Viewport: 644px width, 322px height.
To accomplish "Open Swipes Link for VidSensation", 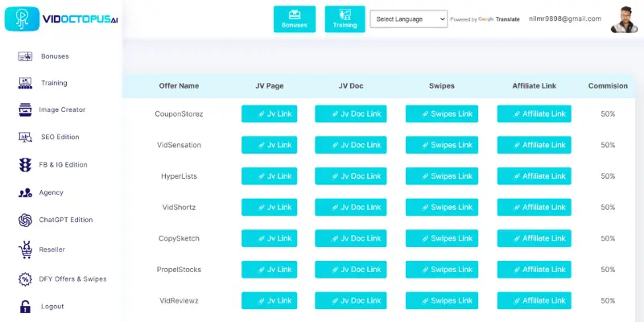I will (442, 145).
